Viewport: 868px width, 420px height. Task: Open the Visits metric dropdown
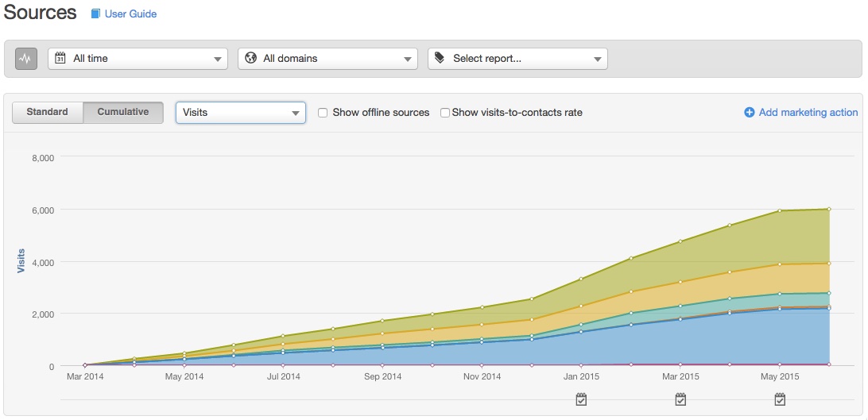point(240,113)
